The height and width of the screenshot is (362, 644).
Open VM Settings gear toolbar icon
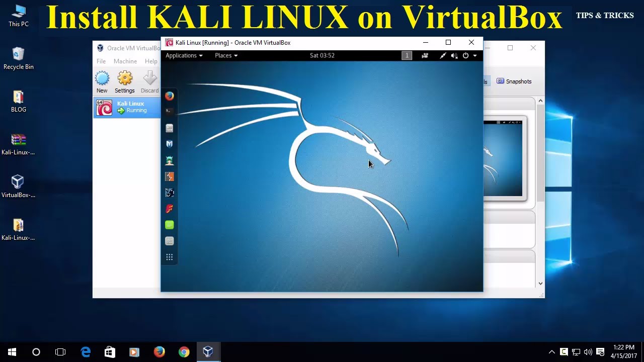(125, 82)
